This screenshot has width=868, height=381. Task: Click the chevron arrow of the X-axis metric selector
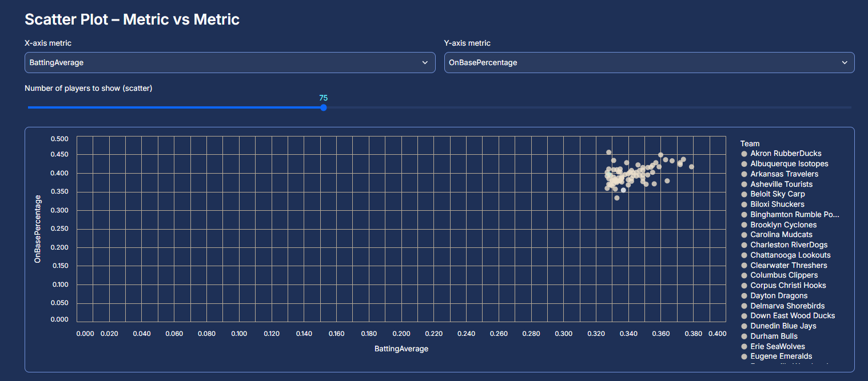click(425, 63)
